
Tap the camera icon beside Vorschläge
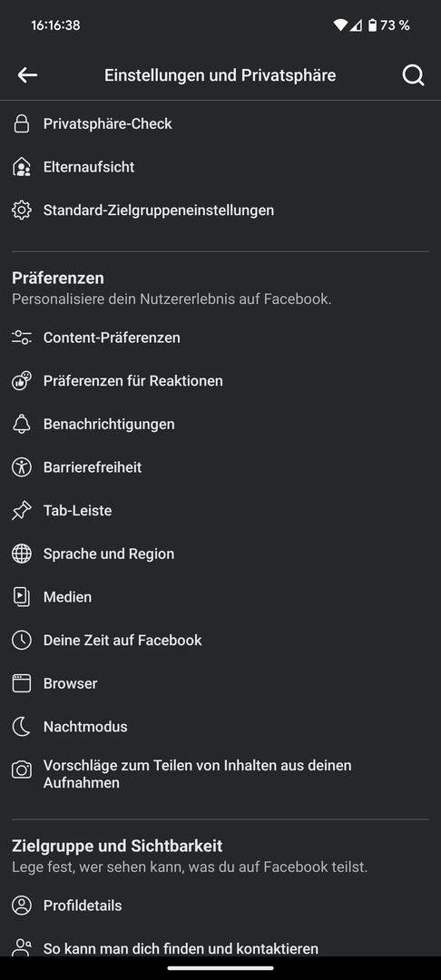tap(22, 769)
